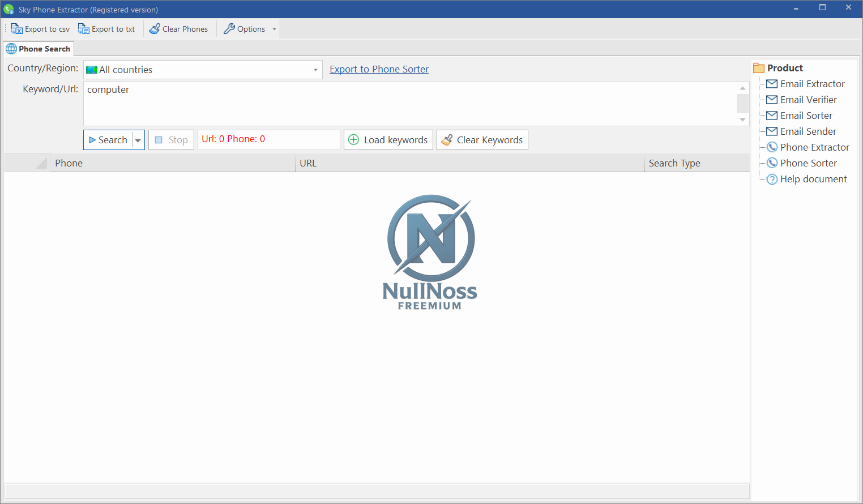The height and width of the screenshot is (504, 863).
Task: Sort results by the URL column header
Action: pyautogui.click(x=470, y=163)
